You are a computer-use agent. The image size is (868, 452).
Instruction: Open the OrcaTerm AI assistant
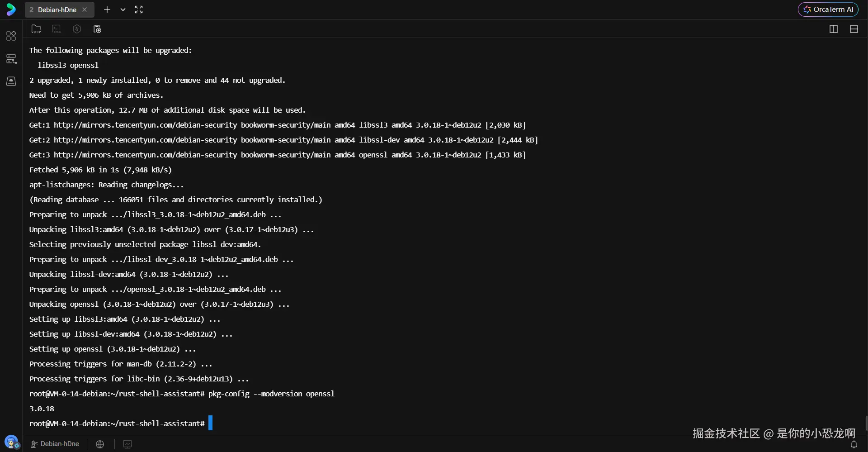point(828,9)
